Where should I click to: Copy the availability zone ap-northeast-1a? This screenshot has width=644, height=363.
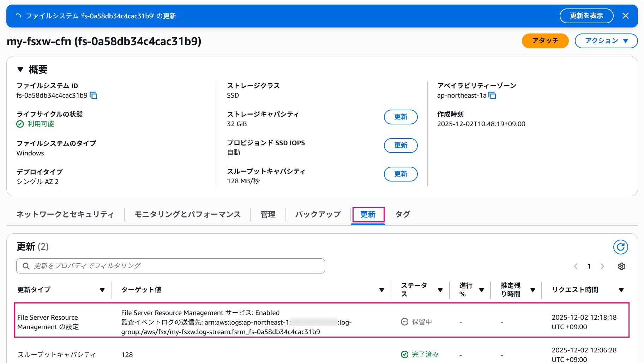point(493,95)
